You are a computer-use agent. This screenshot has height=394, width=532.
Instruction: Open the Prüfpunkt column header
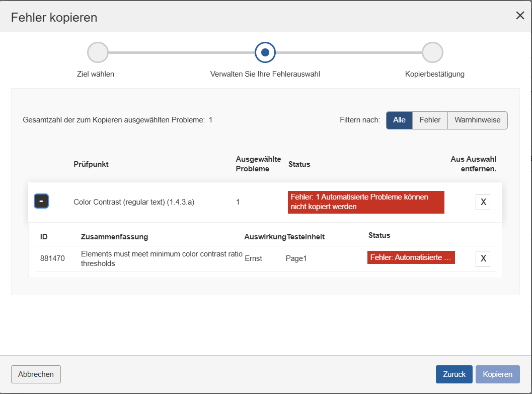click(91, 164)
